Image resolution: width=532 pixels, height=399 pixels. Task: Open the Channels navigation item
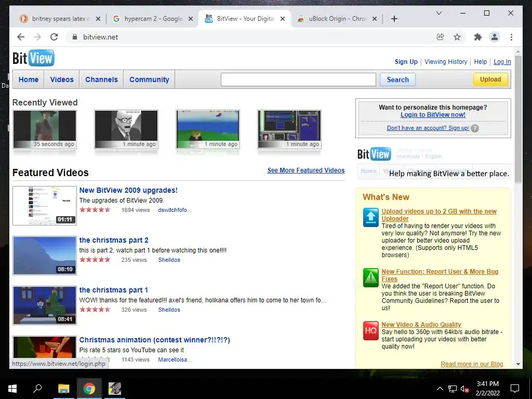(x=101, y=79)
